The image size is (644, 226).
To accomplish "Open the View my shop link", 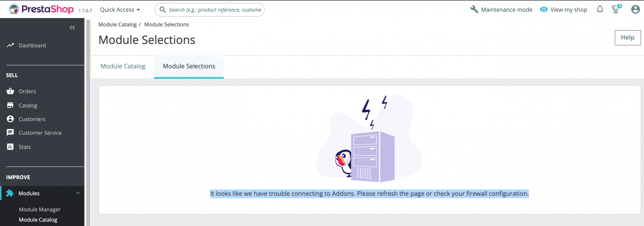I will coord(569,10).
